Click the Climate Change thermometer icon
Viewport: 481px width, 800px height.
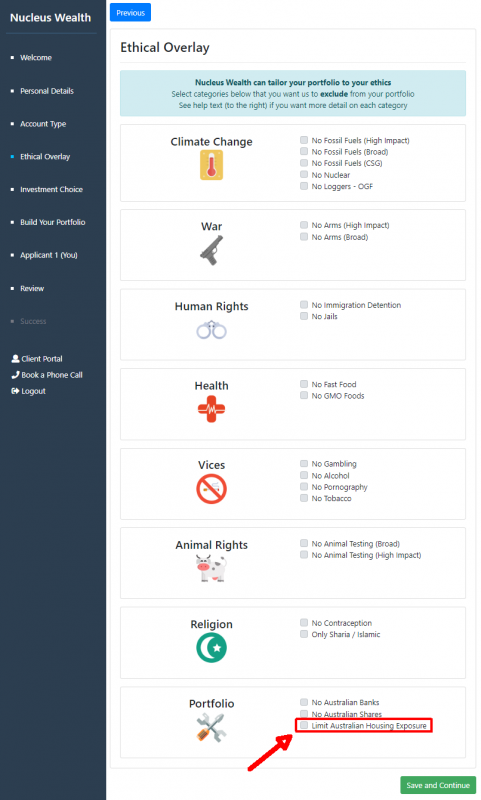click(211, 166)
